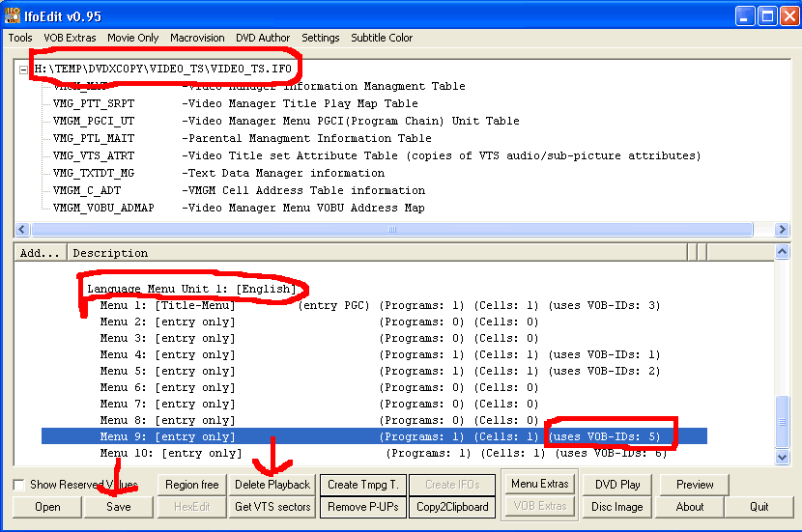Open the Settings menu
Screen dimensions: 802x532
[320, 38]
